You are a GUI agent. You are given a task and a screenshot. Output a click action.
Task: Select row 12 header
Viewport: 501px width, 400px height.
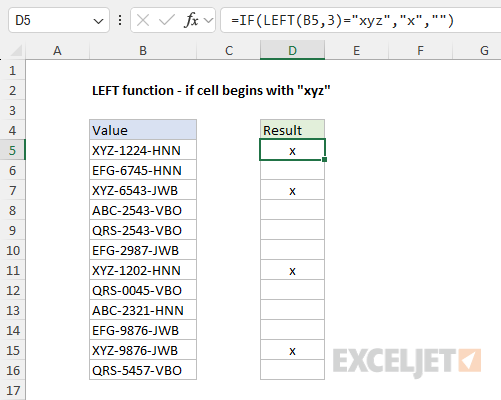pos(13,290)
